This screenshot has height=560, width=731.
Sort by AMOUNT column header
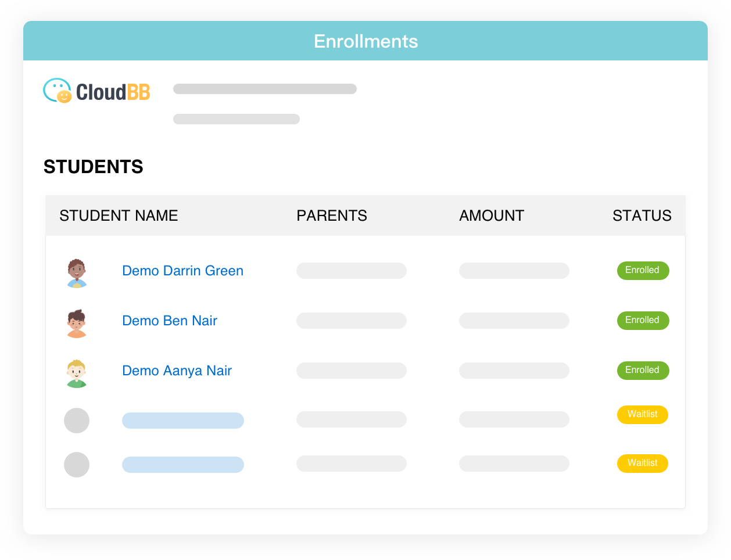click(492, 216)
